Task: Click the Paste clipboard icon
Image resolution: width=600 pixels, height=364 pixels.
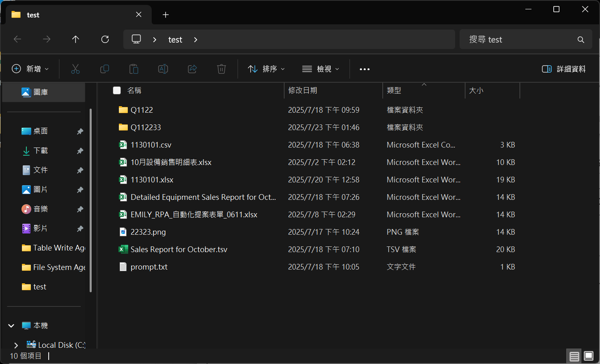Action: pos(134,69)
